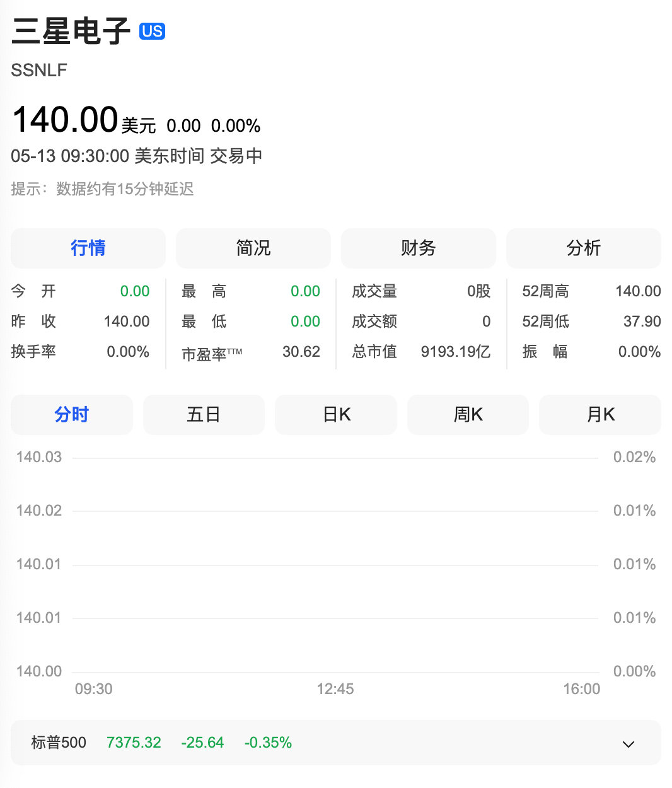Click the 总市值 value 9193.19亿
672x788 pixels.
tap(456, 352)
